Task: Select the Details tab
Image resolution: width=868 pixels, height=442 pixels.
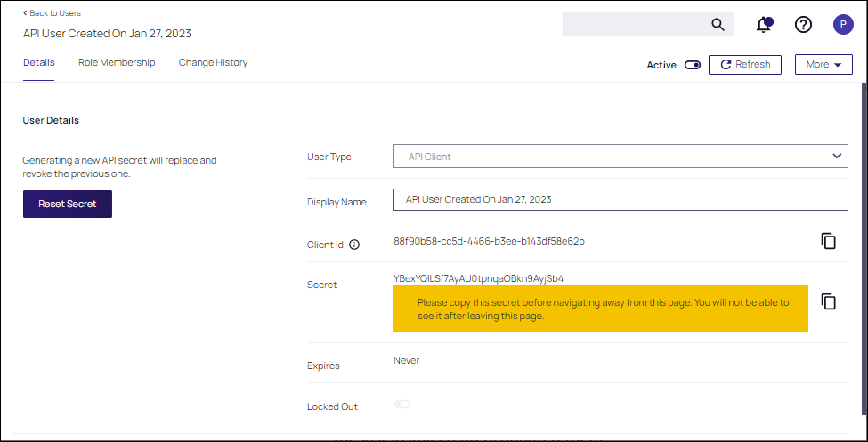Action: [x=39, y=63]
